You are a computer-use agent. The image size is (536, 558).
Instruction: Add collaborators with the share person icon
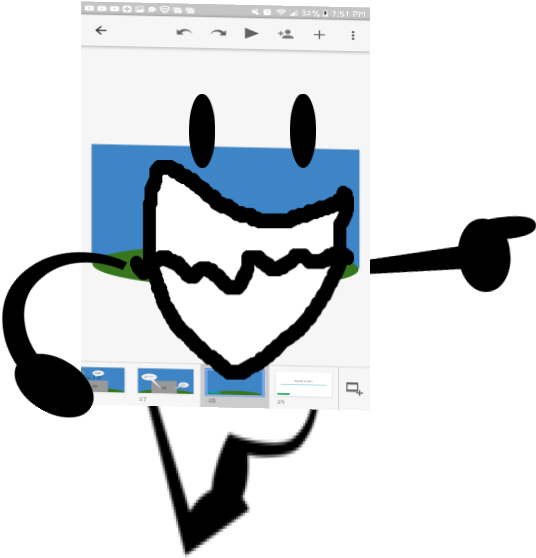(285, 34)
